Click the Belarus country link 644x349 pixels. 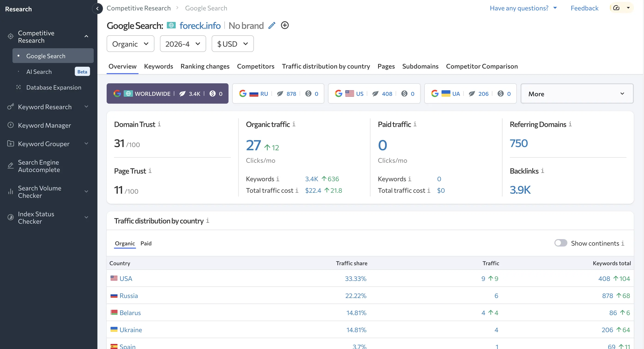pos(130,313)
